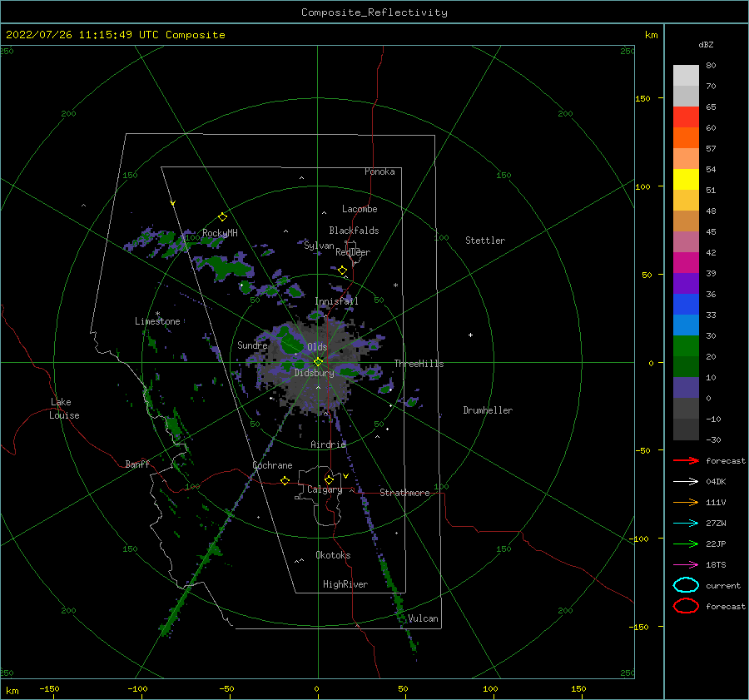Click the current legend label
The height and width of the screenshot is (700, 749).
(x=723, y=585)
